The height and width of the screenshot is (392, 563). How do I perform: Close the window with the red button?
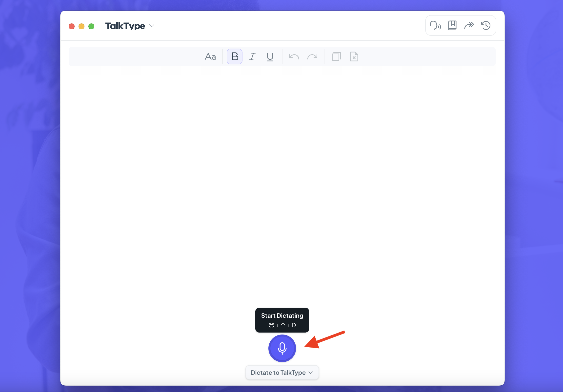tap(72, 26)
